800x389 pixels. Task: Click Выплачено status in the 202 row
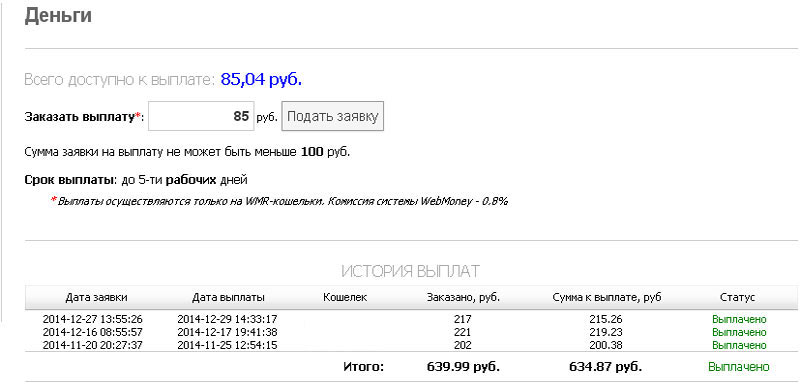(739, 345)
